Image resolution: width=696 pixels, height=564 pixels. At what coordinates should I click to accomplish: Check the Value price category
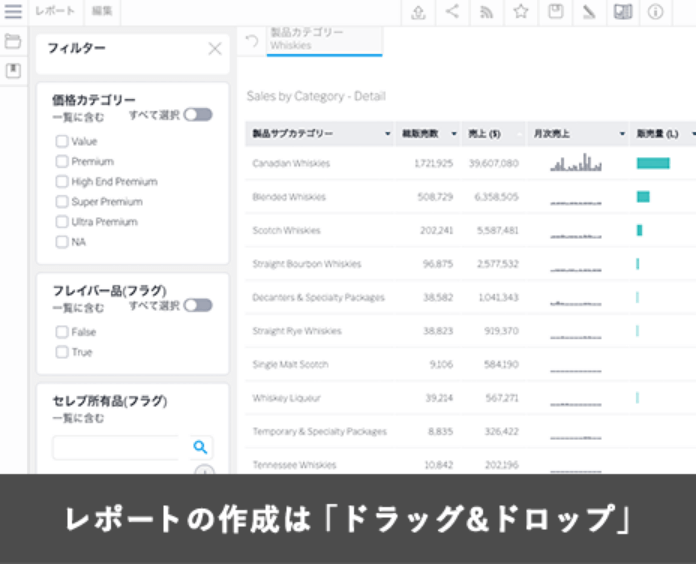click(x=62, y=142)
